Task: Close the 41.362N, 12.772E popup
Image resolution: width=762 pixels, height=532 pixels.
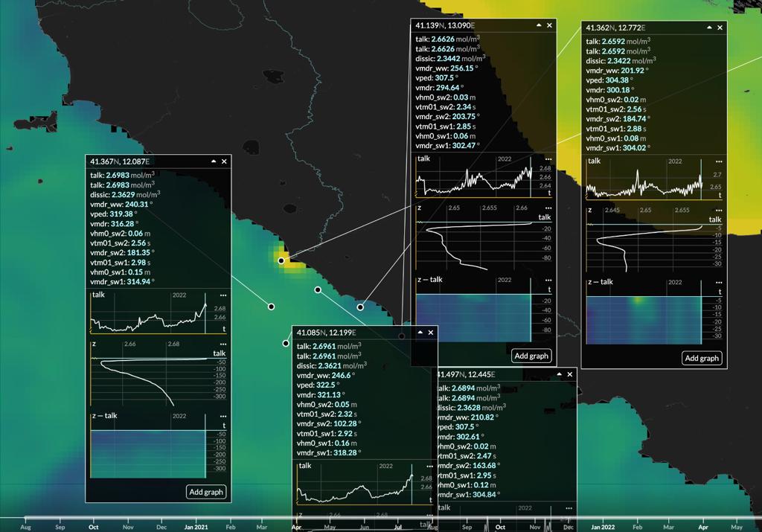Action: 720,28
